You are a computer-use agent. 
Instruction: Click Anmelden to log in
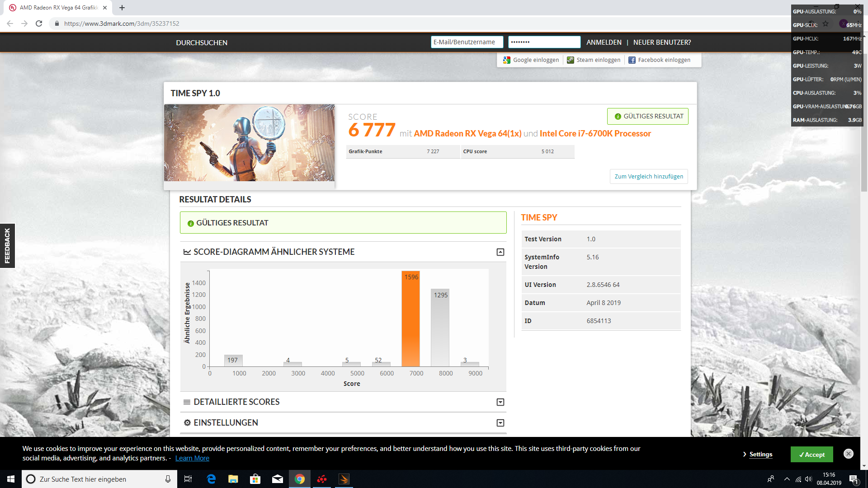click(604, 42)
